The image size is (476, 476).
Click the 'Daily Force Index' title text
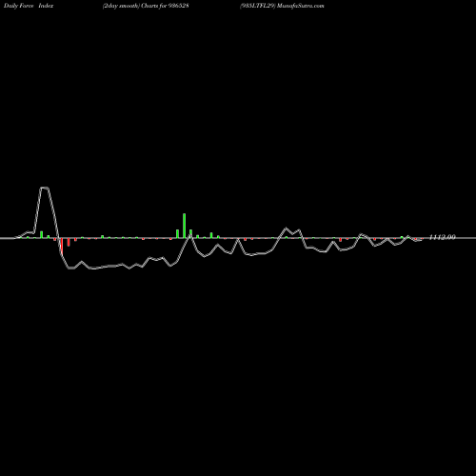click(x=29, y=6)
